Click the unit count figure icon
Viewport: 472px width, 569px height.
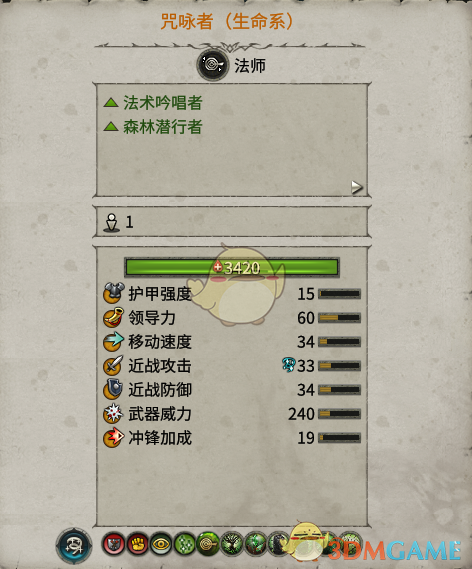click(x=111, y=222)
